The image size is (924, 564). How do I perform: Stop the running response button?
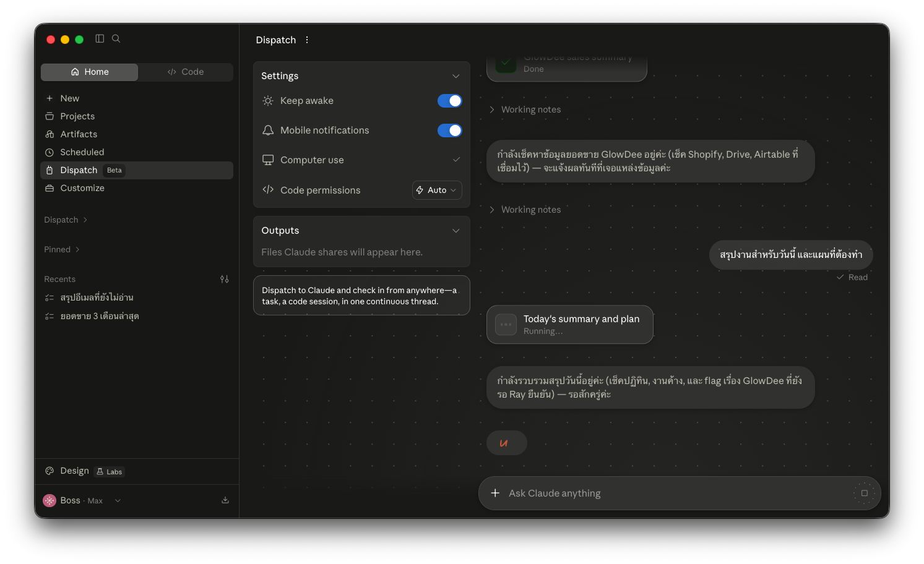tap(865, 493)
